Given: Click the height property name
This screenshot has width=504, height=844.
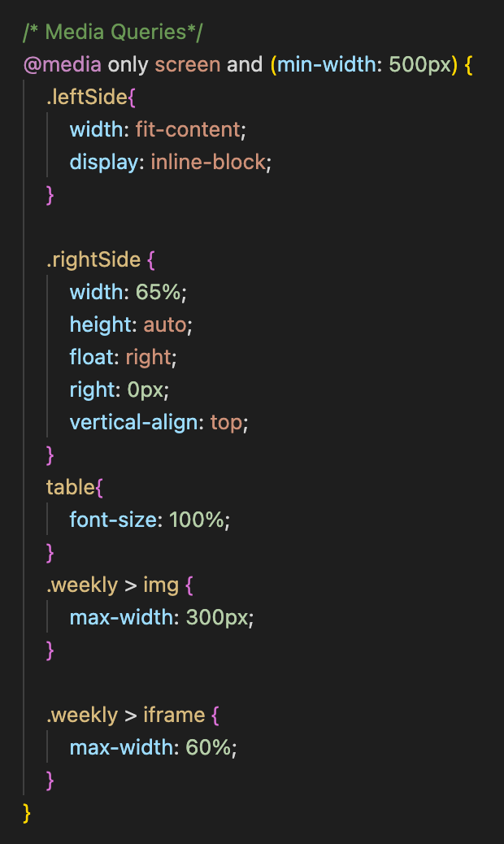Looking at the screenshot, I should pyautogui.click(x=101, y=325).
